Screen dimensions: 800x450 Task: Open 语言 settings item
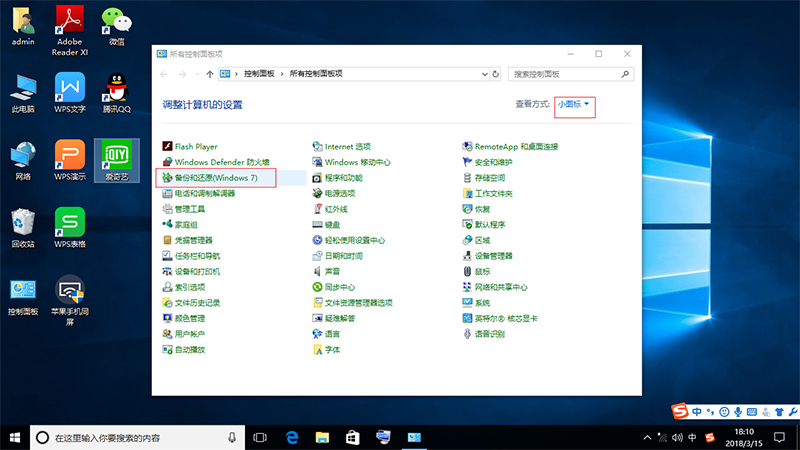click(326, 334)
